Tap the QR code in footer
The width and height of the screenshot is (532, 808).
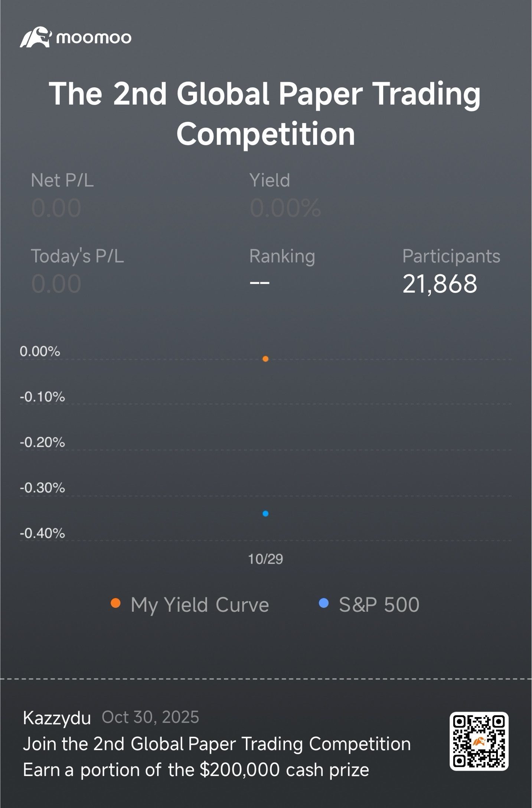coord(479,741)
